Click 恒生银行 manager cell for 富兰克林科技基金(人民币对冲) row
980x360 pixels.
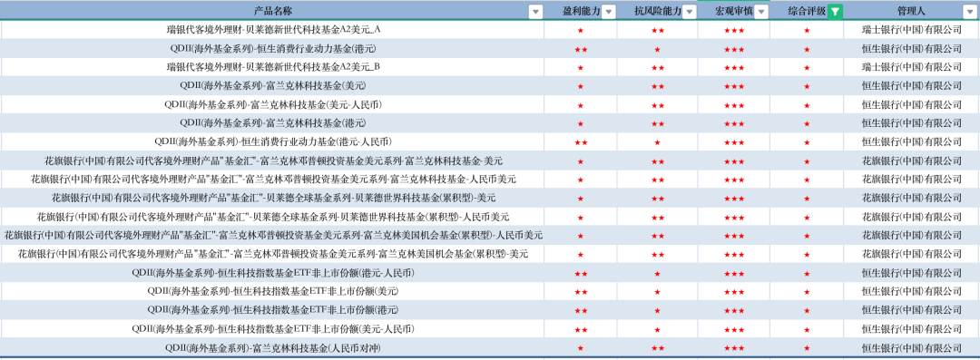(911, 347)
